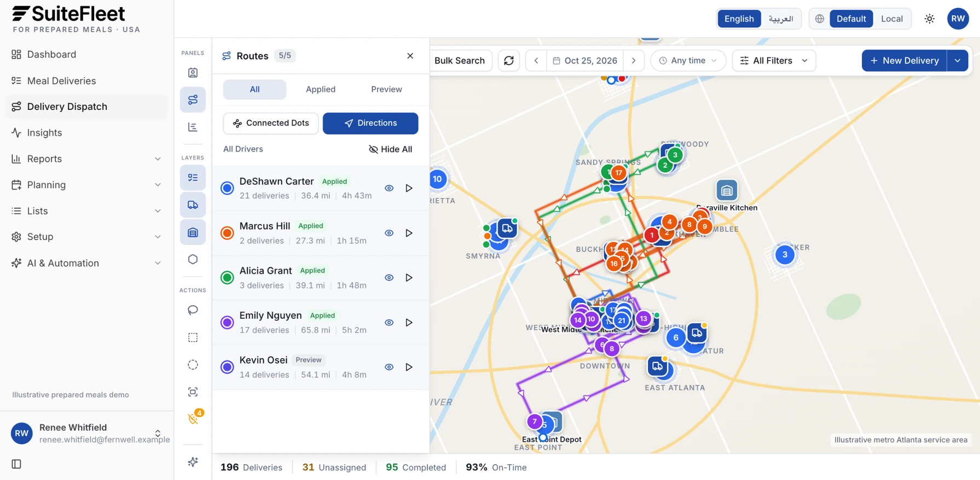Switch to the Applied routes tab
The width and height of the screenshot is (980, 480).
click(x=321, y=89)
